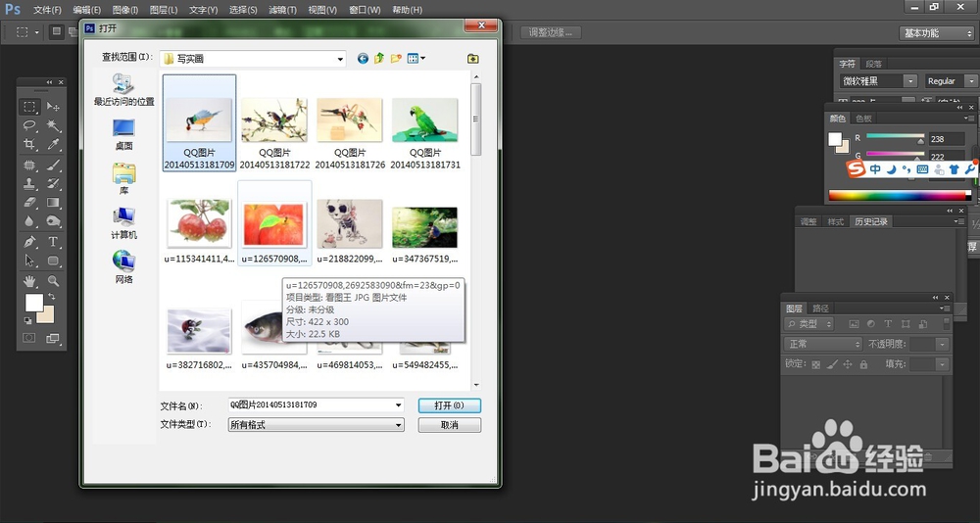This screenshot has width=980, height=523.
Task: Select the Horizontal Type tool
Action: (53, 242)
